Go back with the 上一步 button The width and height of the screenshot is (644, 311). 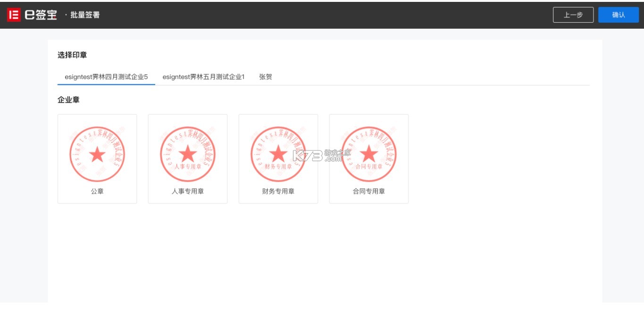[573, 15]
